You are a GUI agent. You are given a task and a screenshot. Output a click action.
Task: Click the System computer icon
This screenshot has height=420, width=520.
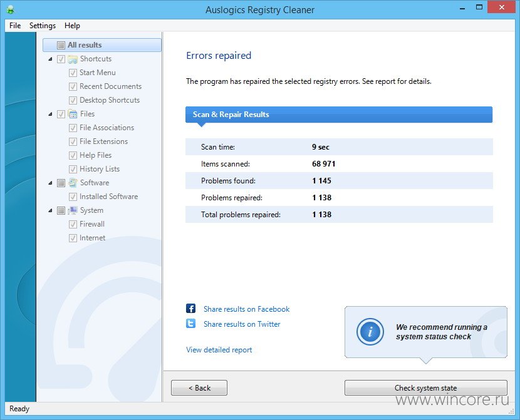[73, 210]
